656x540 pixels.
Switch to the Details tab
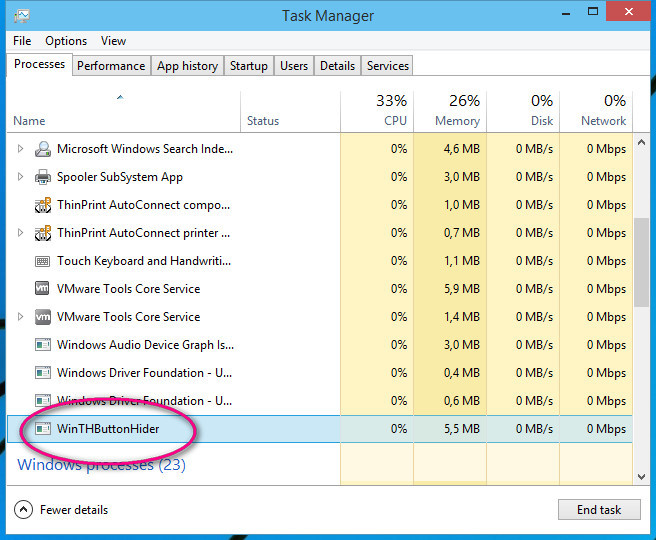point(337,66)
